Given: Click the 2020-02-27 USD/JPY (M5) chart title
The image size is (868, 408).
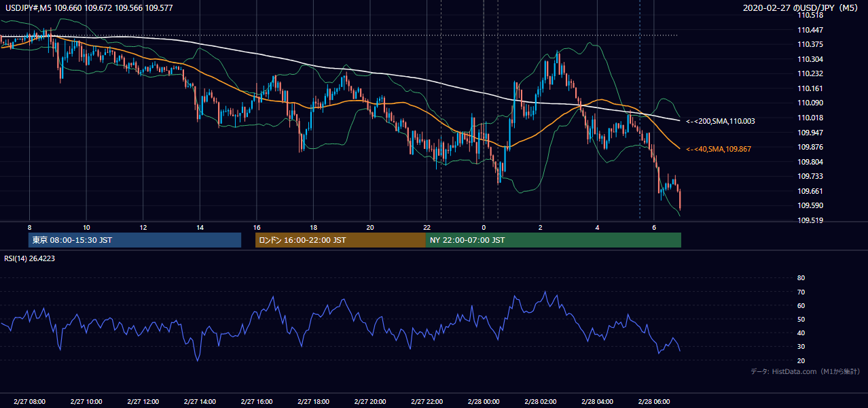Looking at the screenshot, I should [802, 8].
